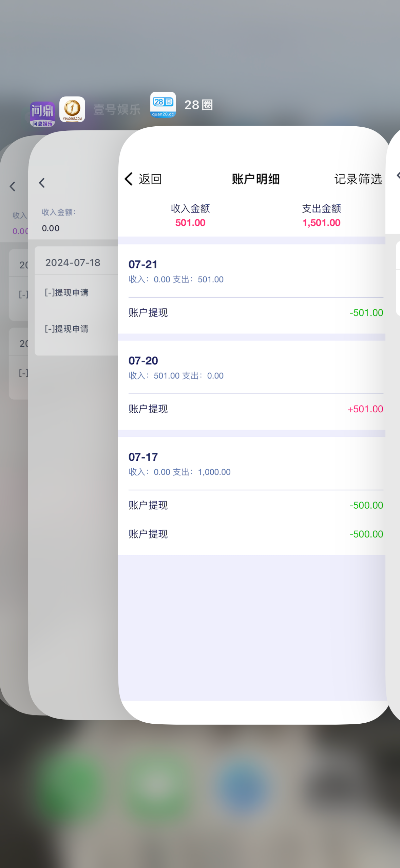Open 记录筛选 record filter
The height and width of the screenshot is (868, 400).
click(358, 179)
